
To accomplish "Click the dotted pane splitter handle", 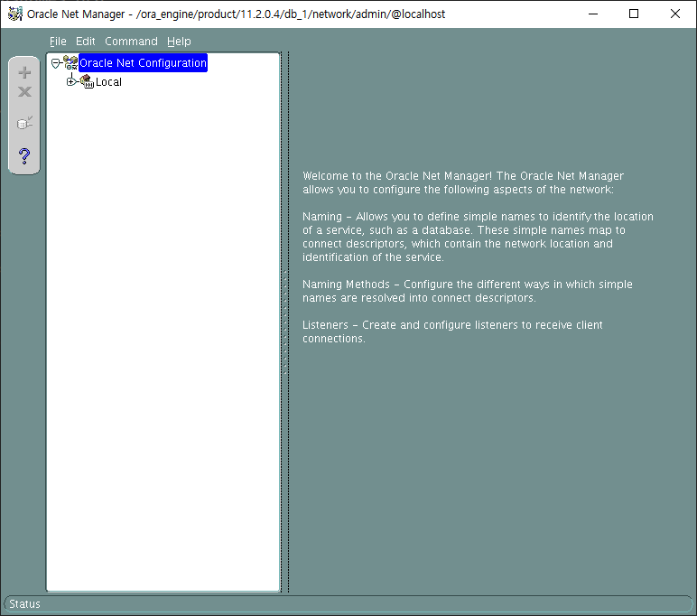I will pos(285,322).
